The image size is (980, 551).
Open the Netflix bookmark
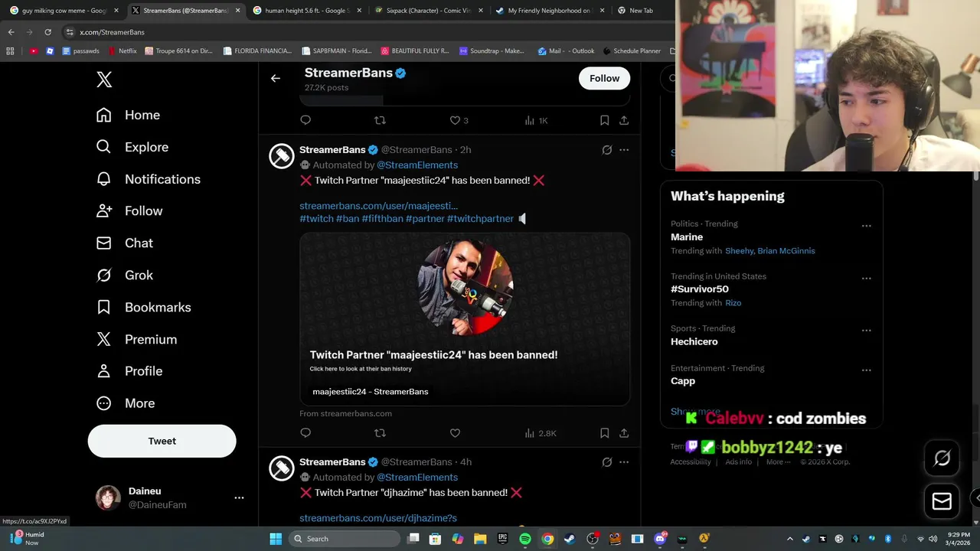point(122,51)
